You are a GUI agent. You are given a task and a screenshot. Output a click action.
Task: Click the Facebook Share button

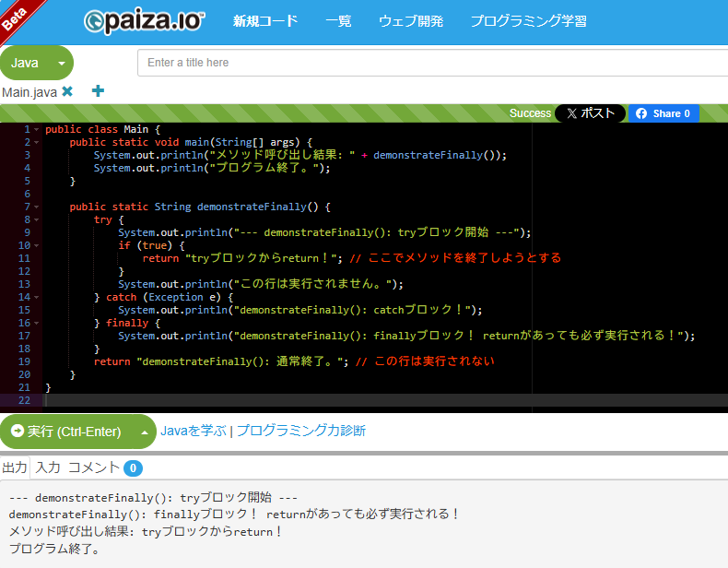[x=663, y=113]
